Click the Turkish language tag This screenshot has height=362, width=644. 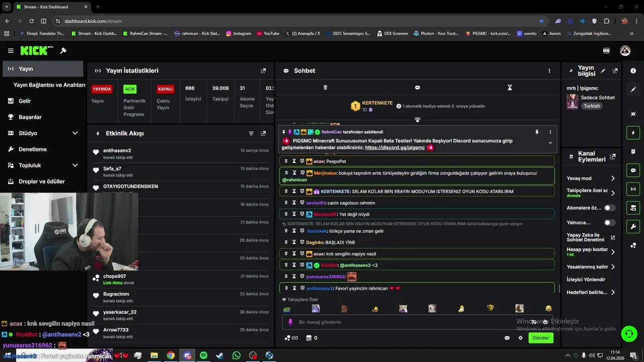point(592,106)
